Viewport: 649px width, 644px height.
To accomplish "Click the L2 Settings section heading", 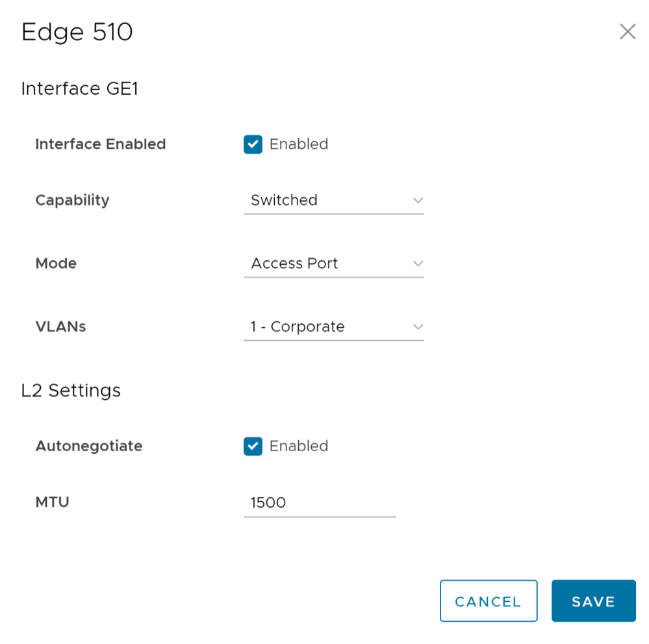I will pyautogui.click(x=71, y=390).
